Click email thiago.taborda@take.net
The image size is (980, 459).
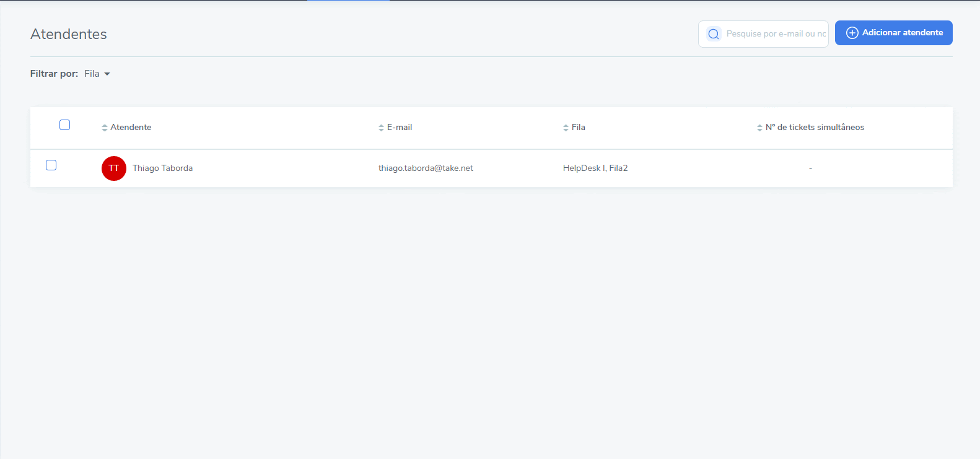click(426, 168)
